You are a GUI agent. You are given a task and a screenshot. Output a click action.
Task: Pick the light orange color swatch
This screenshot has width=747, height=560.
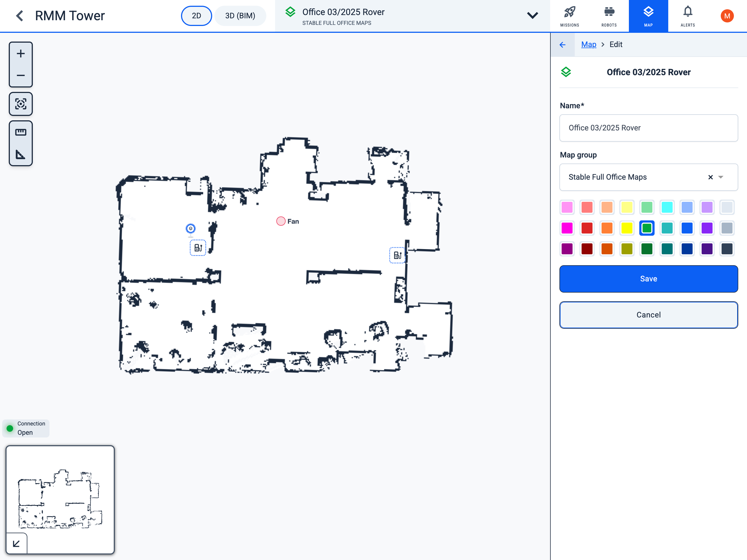607,207
